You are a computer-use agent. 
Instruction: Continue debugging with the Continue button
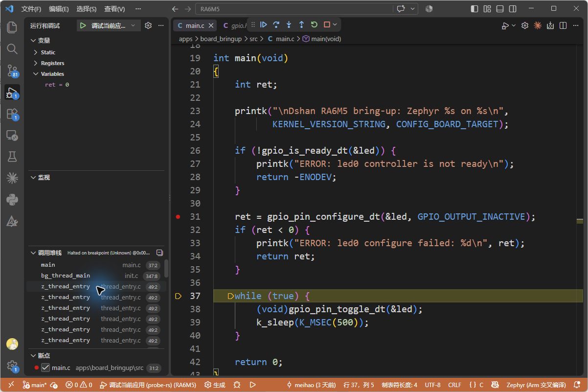[264, 24]
